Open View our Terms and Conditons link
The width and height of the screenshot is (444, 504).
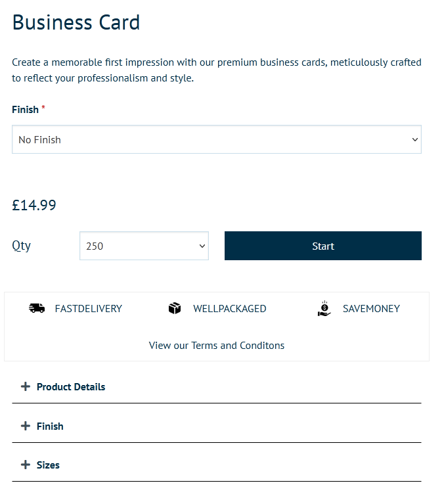click(217, 346)
